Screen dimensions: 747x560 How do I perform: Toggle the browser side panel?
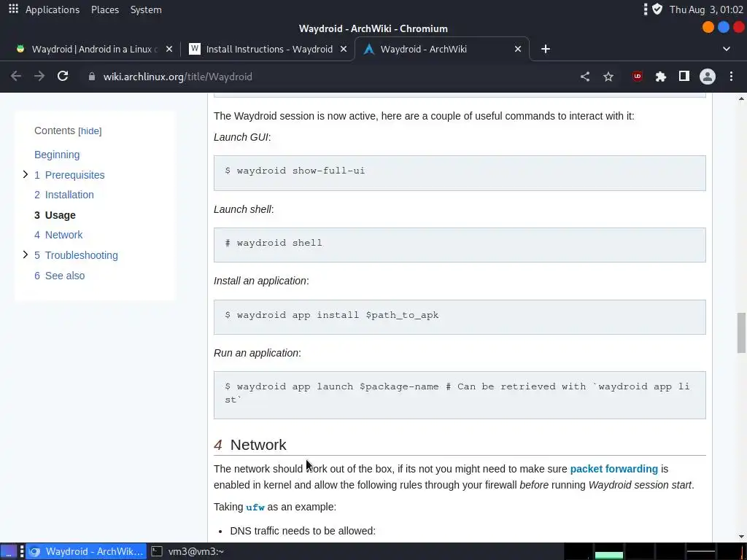[x=684, y=76]
